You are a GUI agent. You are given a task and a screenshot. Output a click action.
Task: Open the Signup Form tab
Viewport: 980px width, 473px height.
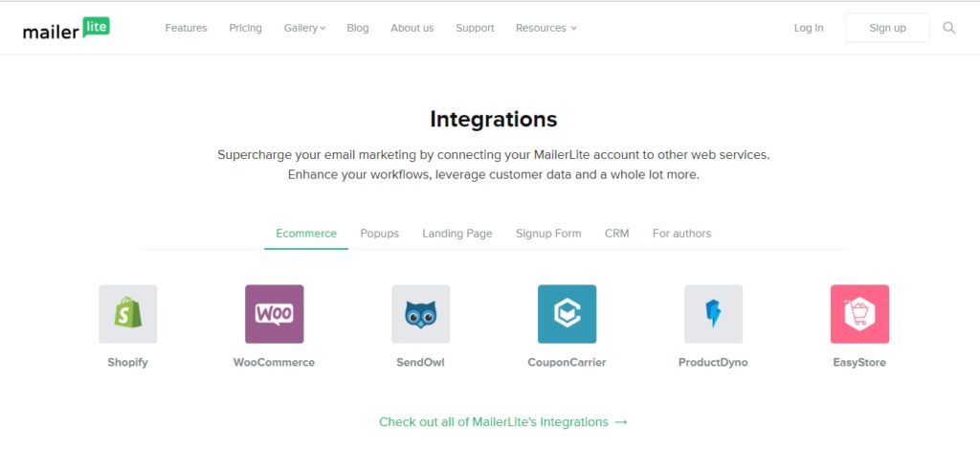(x=548, y=234)
